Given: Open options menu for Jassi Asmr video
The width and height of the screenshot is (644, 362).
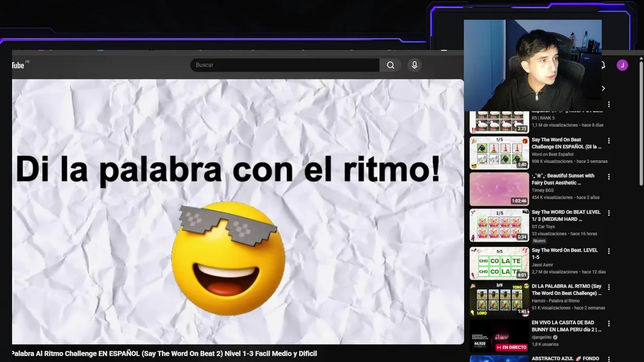Looking at the screenshot, I should tap(609, 251).
